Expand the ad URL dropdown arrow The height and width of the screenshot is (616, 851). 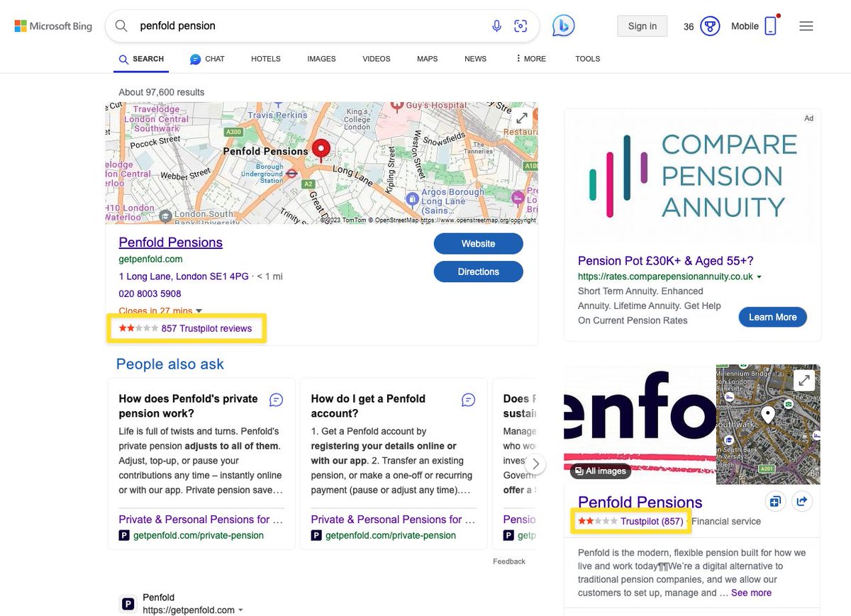[x=760, y=277]
